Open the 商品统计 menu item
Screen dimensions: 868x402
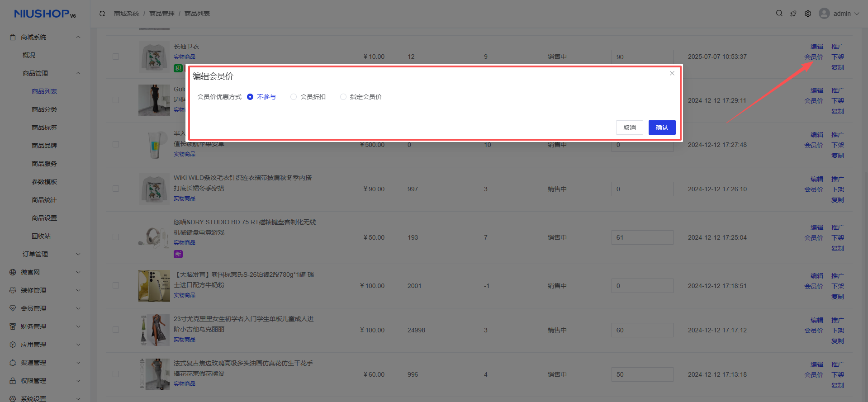pos(44,200)
